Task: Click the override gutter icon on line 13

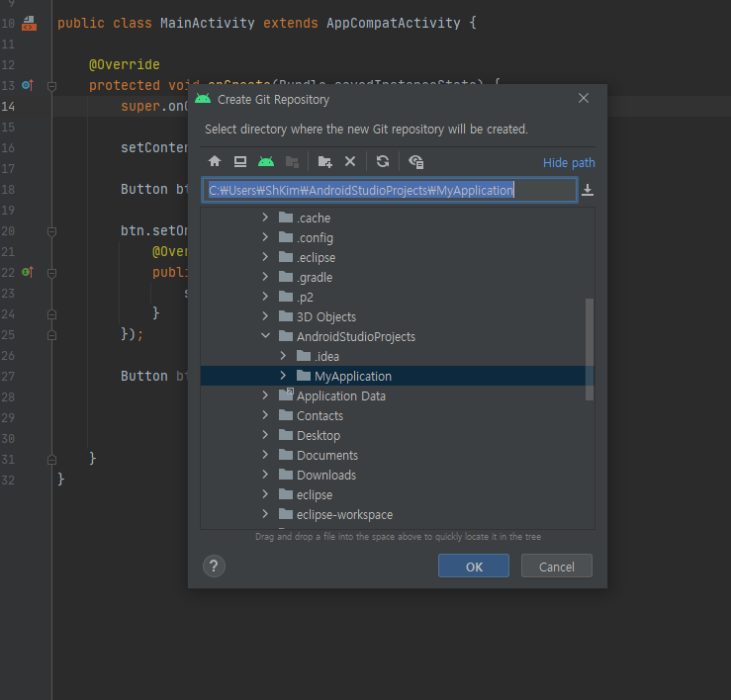Action: click(28, 85)
